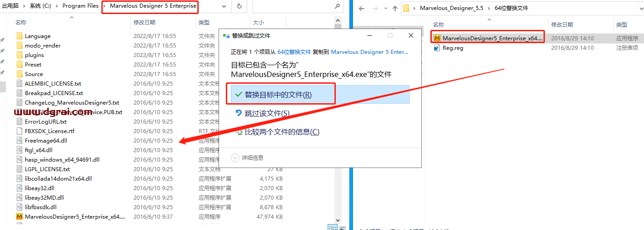Navigate to 此电脑 in the breadcrumb
The height and width of the screenshot is (230, 644).
[x=10, y=6]
